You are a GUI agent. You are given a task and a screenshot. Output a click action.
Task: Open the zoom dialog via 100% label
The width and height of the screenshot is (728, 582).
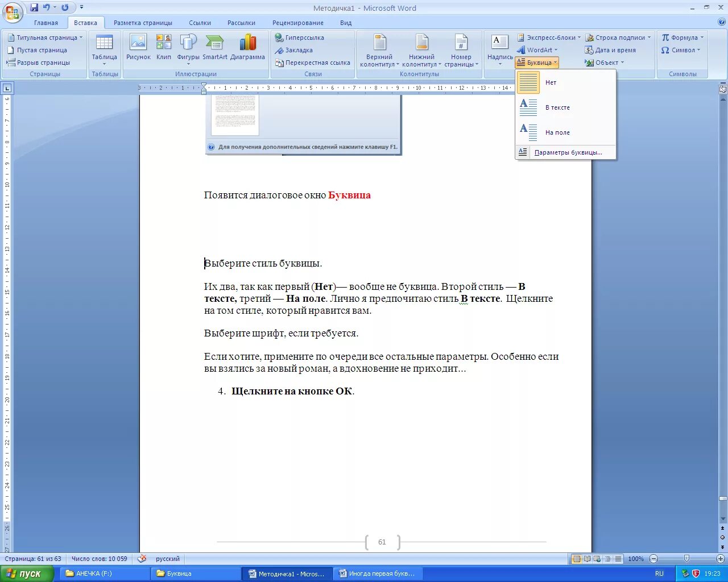coord(636,559)
